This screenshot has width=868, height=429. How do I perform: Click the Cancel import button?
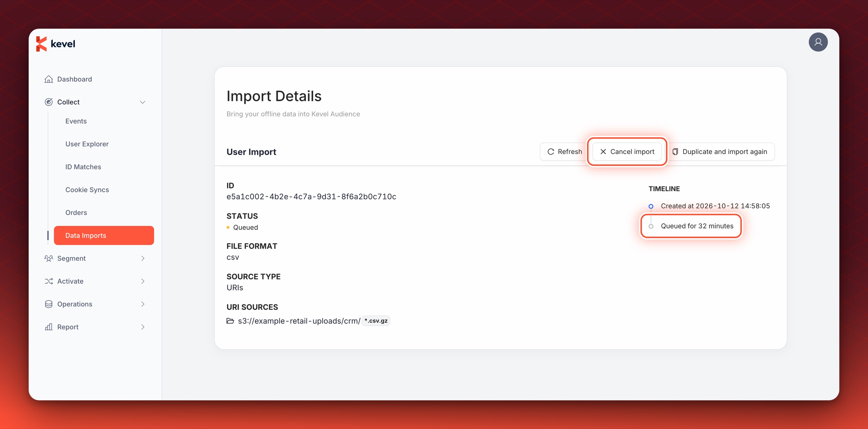(x=627, y=152)
